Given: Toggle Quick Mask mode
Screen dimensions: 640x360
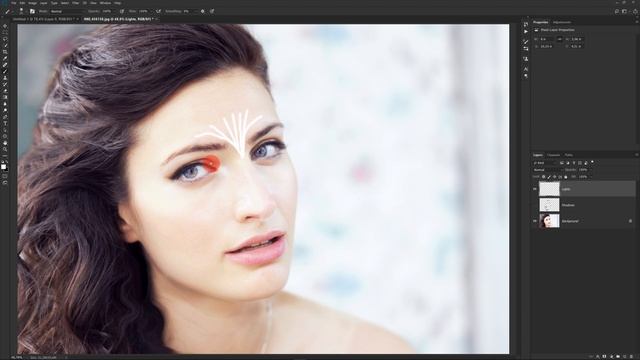Looking at the screenshot, I should coord(5,176).
